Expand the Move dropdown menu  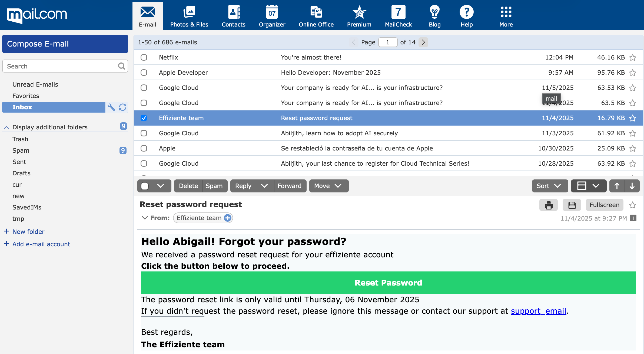(328, 186)
